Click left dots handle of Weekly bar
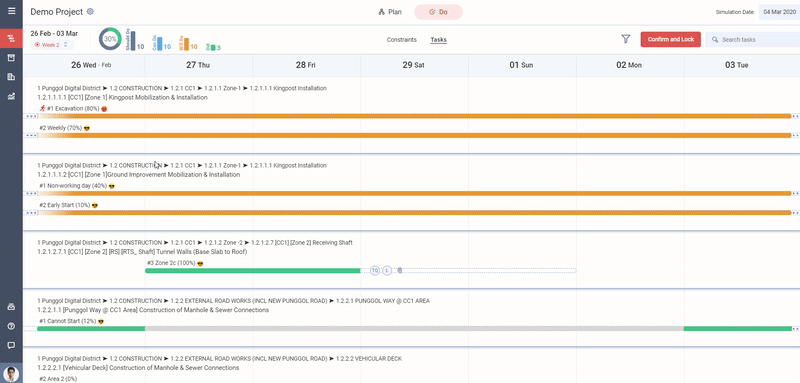This screenshot has height=383, width=800. click(31, 136)
